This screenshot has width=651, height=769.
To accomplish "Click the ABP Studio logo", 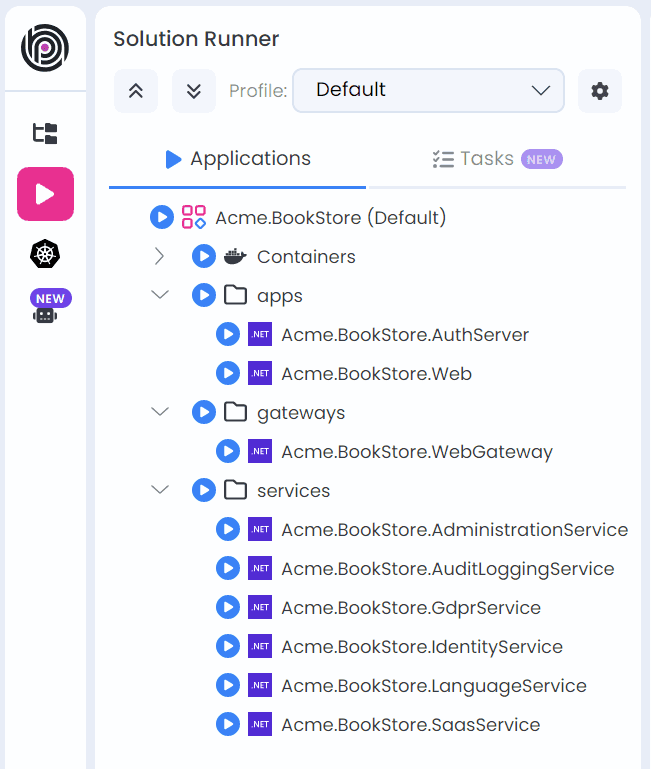I will [x=45, y=47].
